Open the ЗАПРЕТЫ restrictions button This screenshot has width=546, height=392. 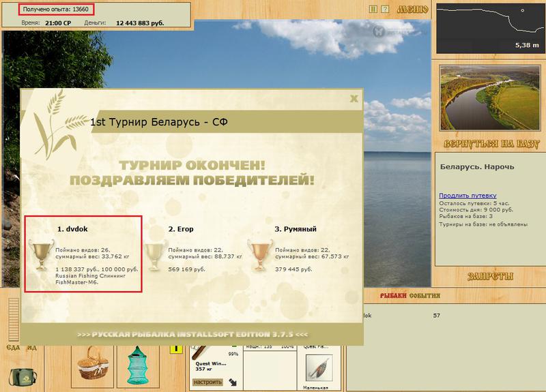[x=490, y=276]
